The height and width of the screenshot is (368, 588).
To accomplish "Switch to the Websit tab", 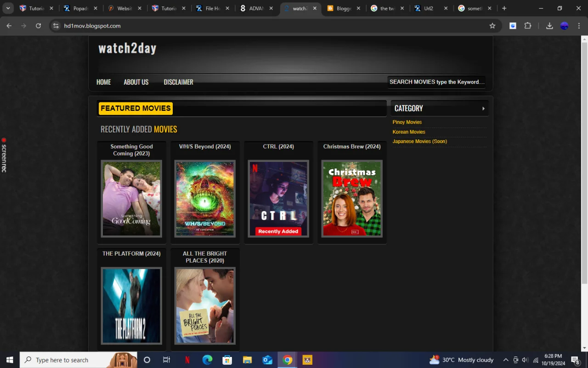I will coord(124,8).
